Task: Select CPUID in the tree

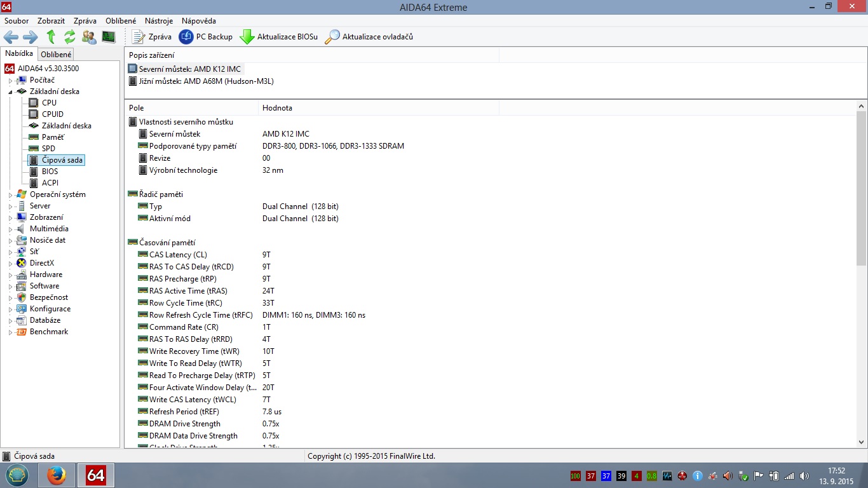Action: click(53, 114)
